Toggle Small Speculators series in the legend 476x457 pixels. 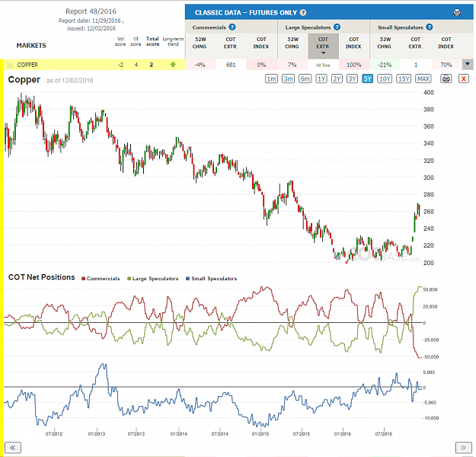click(x=211, y=279)
